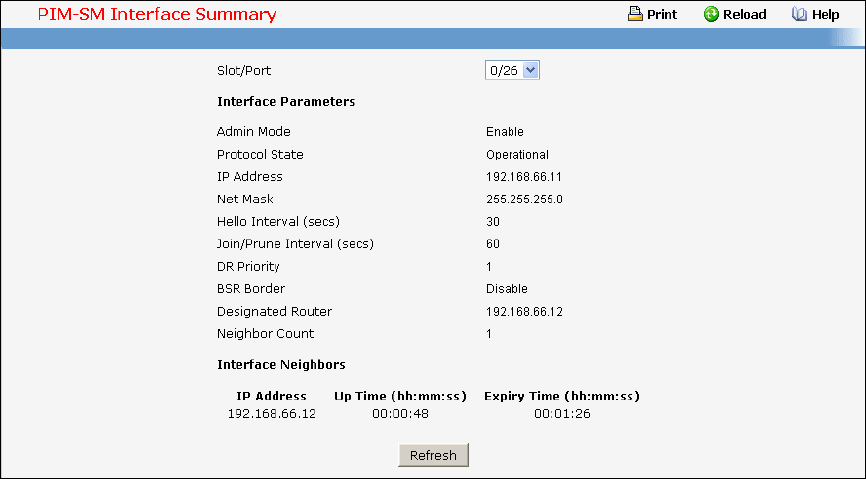This screenshot has width=866, height=479.
Task: Click the Join/Prune Interval (secs) label
Action: tap(295, 244)
